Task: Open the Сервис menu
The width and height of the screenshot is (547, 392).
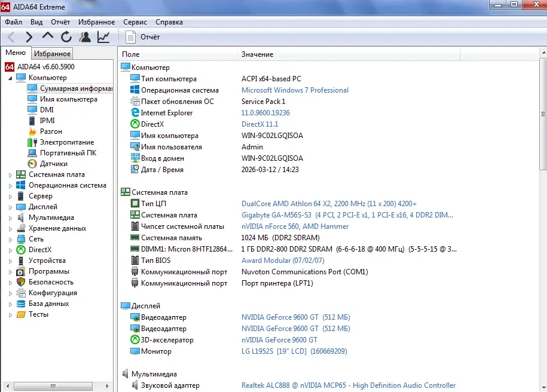Action: [x=135, y=22]
